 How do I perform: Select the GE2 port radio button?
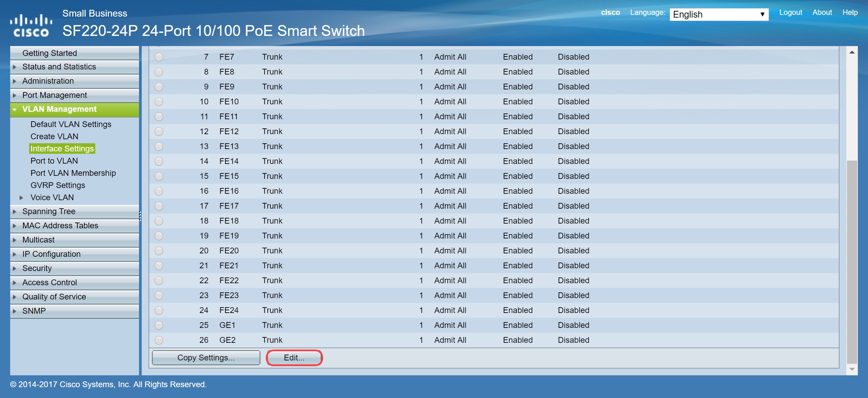point(159,340)
